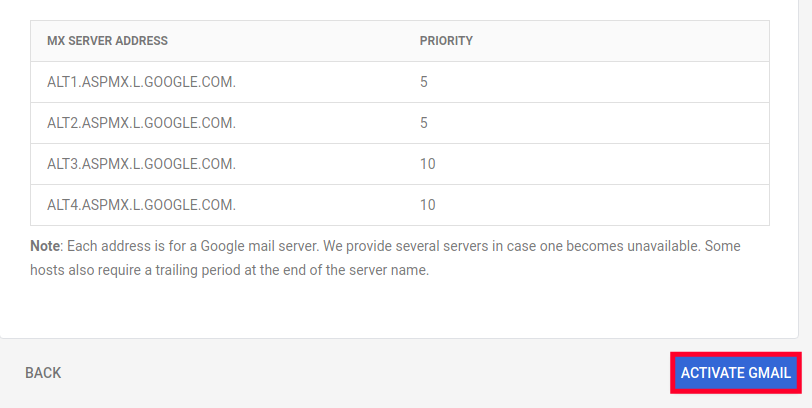The height and width of the screenshot is (408, 812).
Task: Click the blank area right of ALT4's priority value
Action: coord(600,205)
